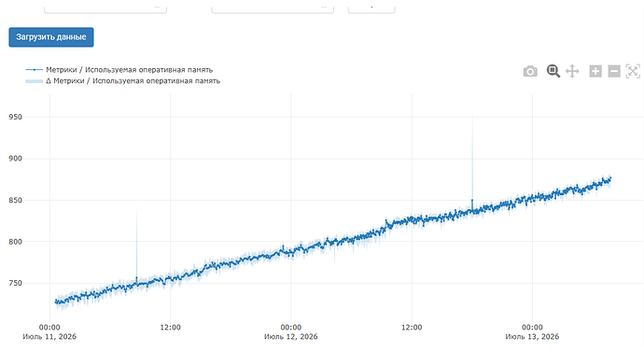Viewport: 644px width, 352px height.
Task: Click the 'Июль 12, 2026' date label
Action: tap(291, 337)
